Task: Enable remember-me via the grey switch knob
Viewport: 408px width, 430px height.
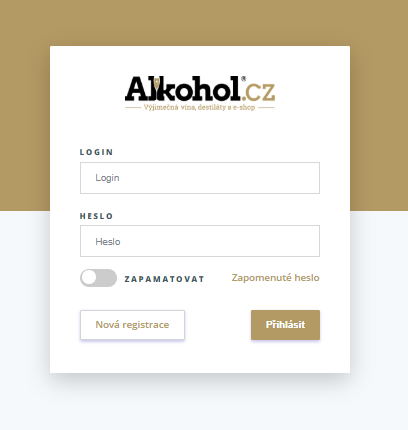Action: click(x=89, y=278)
